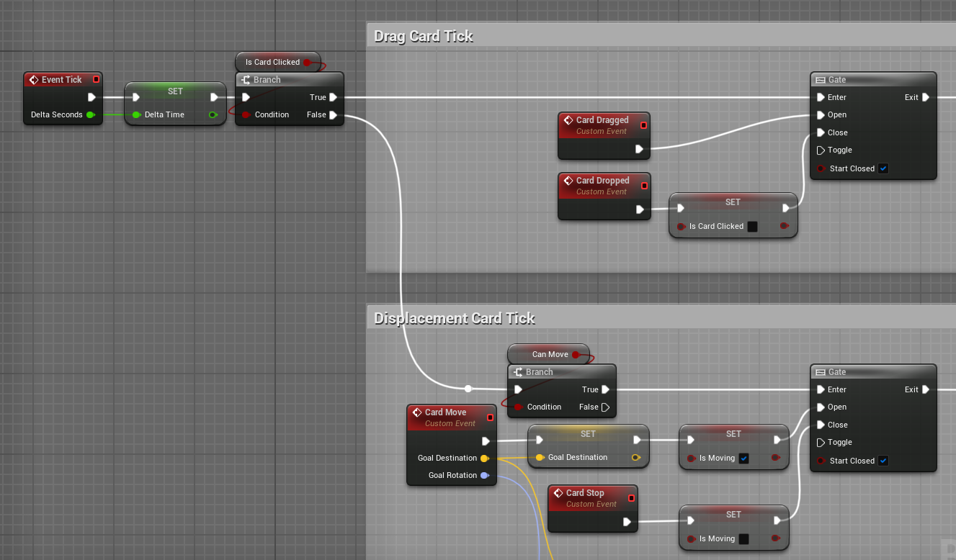Viewport: 956px width, 560px height.
Task: Click the Card Dragged event's exec output pin
Action: [x=639, y=149]
